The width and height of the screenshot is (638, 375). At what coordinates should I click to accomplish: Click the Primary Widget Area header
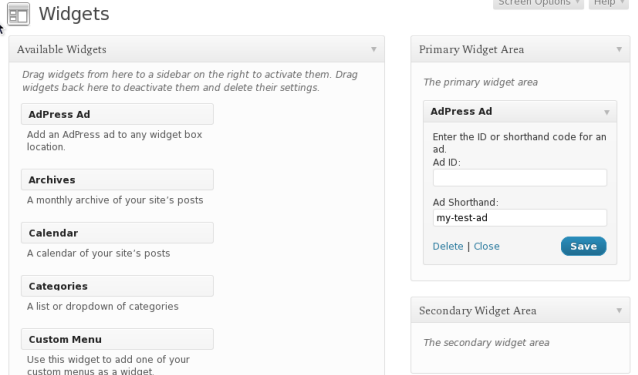pyautogui.click(x=520, y=49)
